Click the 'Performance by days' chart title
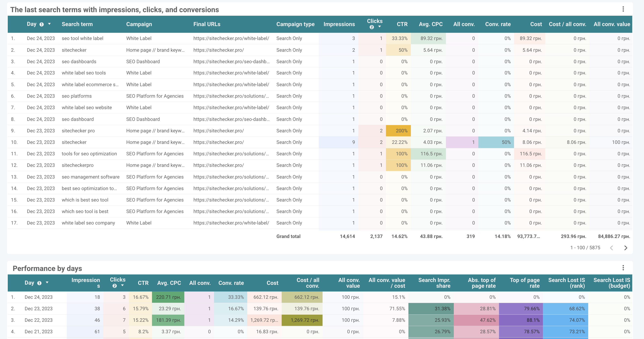The image size is (644, 339). coord(47,268)
